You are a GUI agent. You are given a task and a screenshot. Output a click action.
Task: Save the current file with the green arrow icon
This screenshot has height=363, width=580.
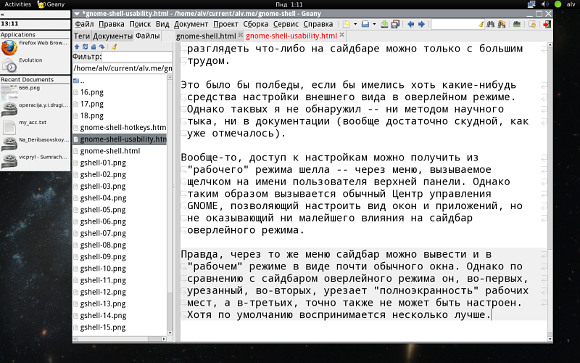(384, 24)
